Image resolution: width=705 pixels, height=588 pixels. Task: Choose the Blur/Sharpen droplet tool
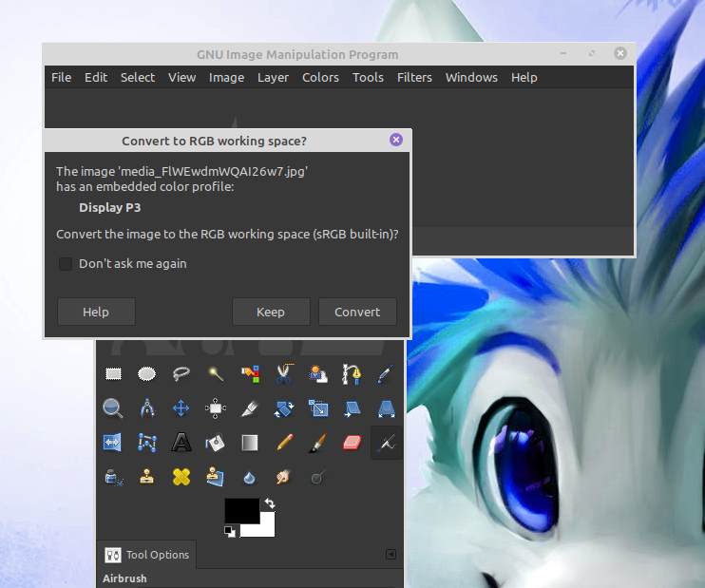tap(250, 478)
